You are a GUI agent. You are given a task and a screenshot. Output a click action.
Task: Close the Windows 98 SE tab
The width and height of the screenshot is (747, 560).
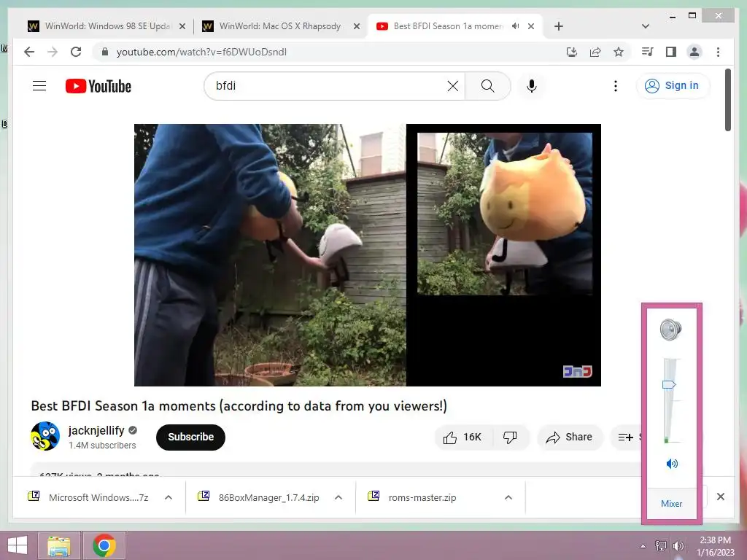click(x=182, y=26)
